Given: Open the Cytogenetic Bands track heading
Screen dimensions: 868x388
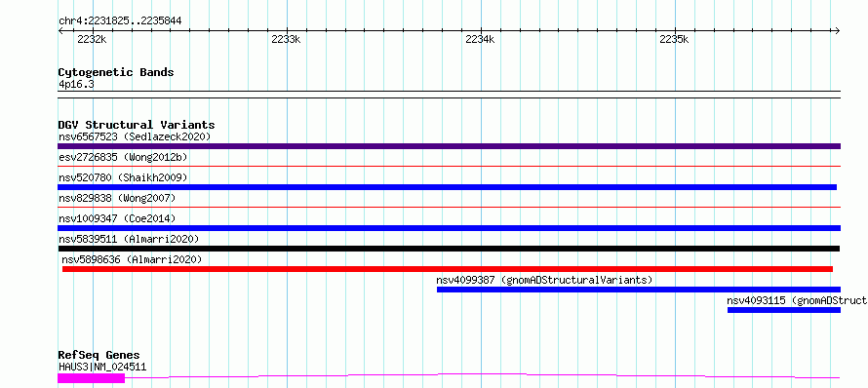Looking at the screenshot, I should [x=116, y=72].
